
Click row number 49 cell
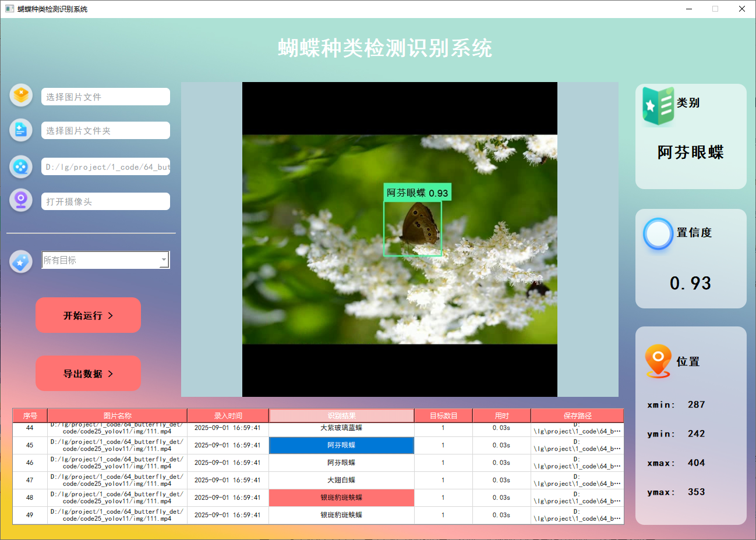(x=30, y=515)
